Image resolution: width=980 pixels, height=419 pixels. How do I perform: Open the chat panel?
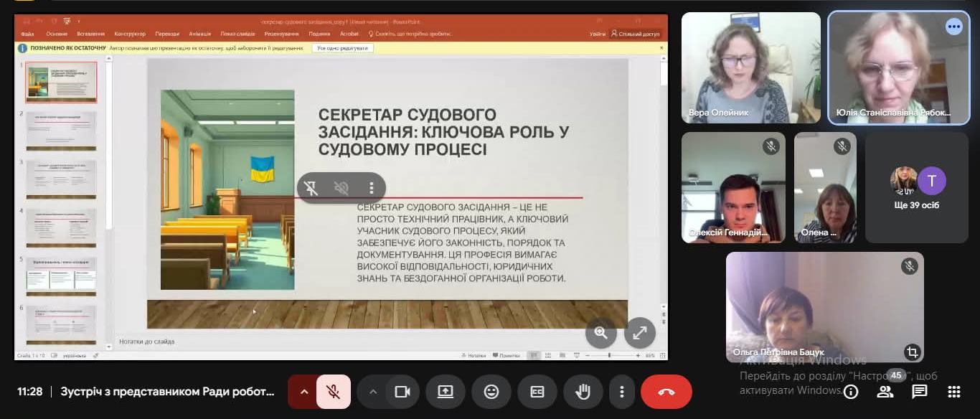coord(920,392)
